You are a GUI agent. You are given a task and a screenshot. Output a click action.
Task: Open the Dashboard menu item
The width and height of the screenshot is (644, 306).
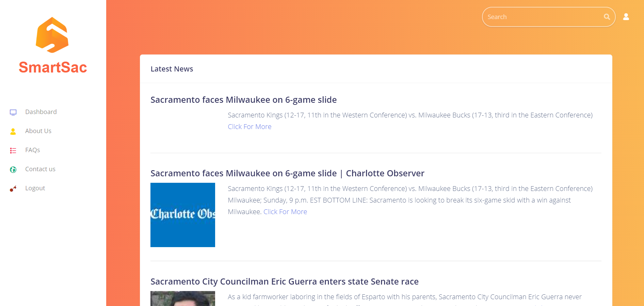click(41, 112)
